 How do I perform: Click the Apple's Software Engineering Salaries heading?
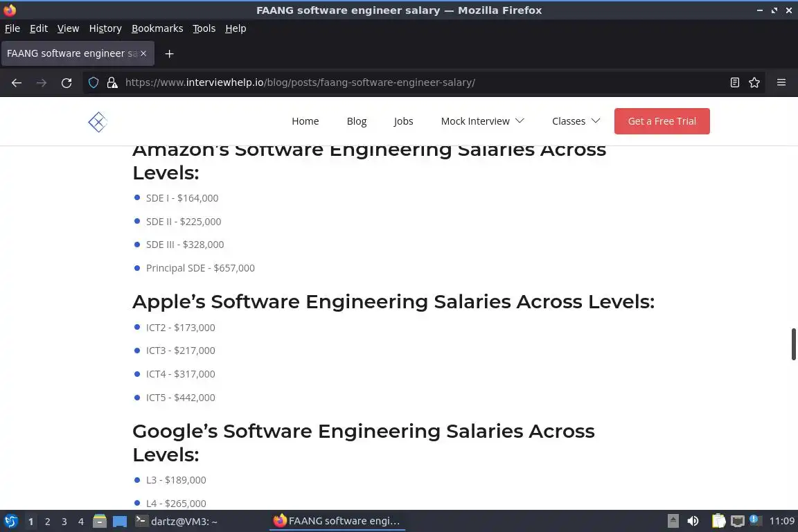[x=393, y=301]
